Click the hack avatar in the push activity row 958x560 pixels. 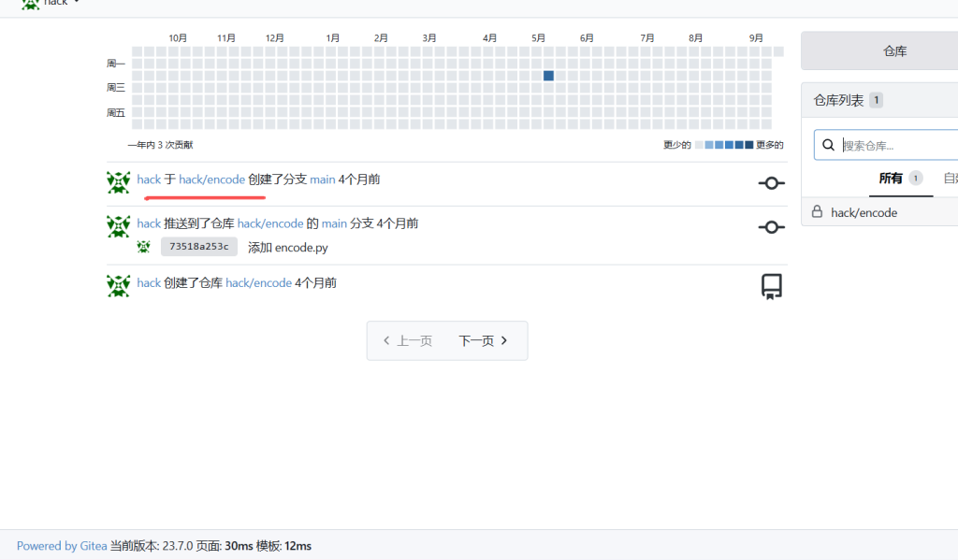coord(119,226)
